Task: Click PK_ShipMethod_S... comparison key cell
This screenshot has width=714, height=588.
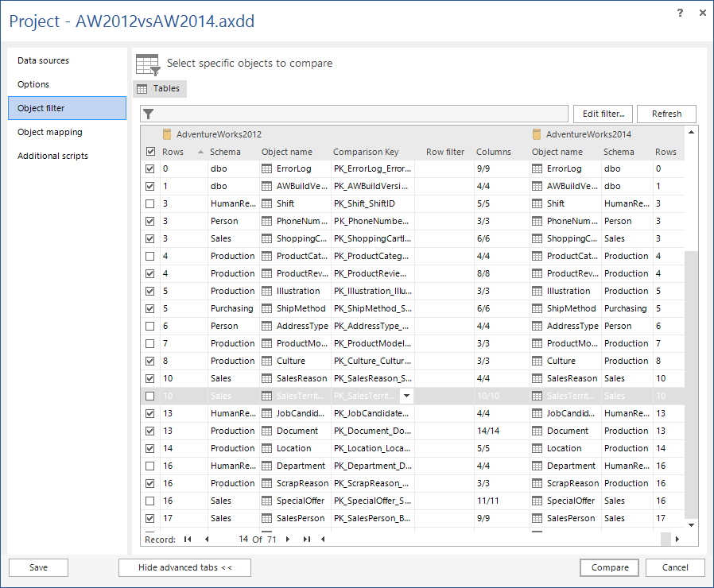Action: [372, 308]
